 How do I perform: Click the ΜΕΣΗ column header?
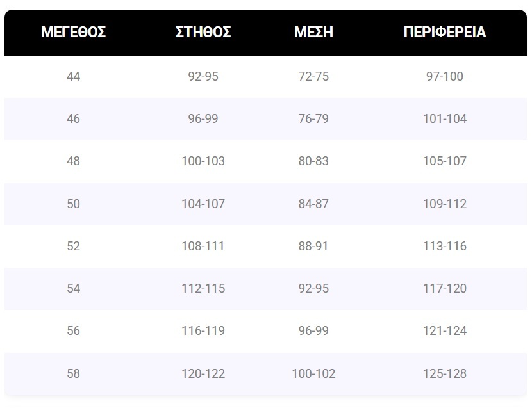[x=313, y=33]
